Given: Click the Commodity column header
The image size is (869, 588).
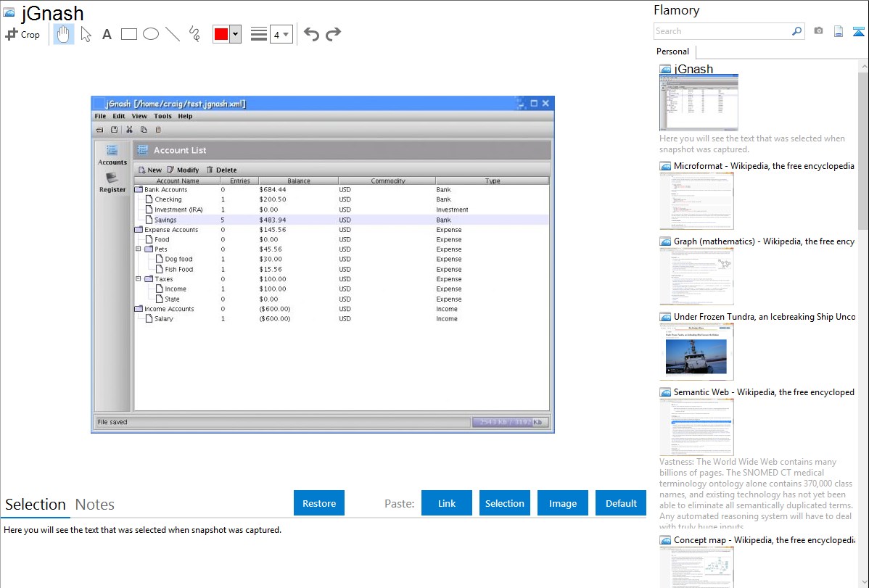Looking at the screenshot, I should pyautogui.click(x=387, y=181).
